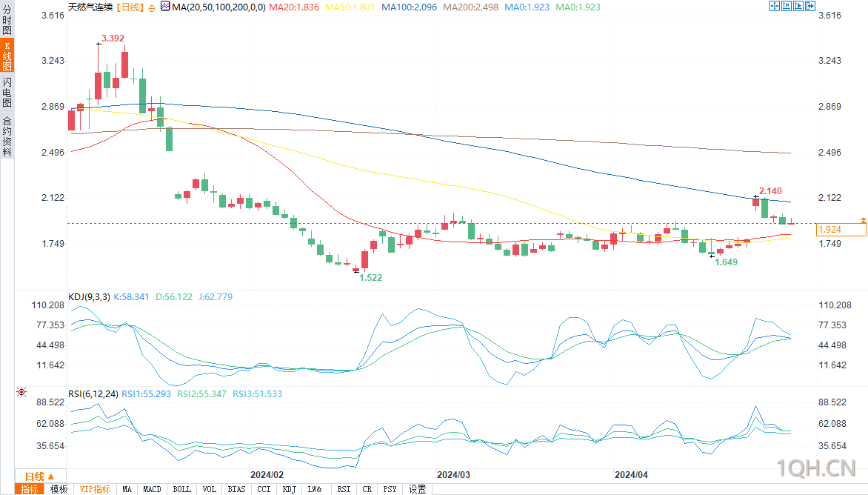The height and width of the screenshot is (495, 868).
Task: Click the J:62.779 value
Action: 216,297
